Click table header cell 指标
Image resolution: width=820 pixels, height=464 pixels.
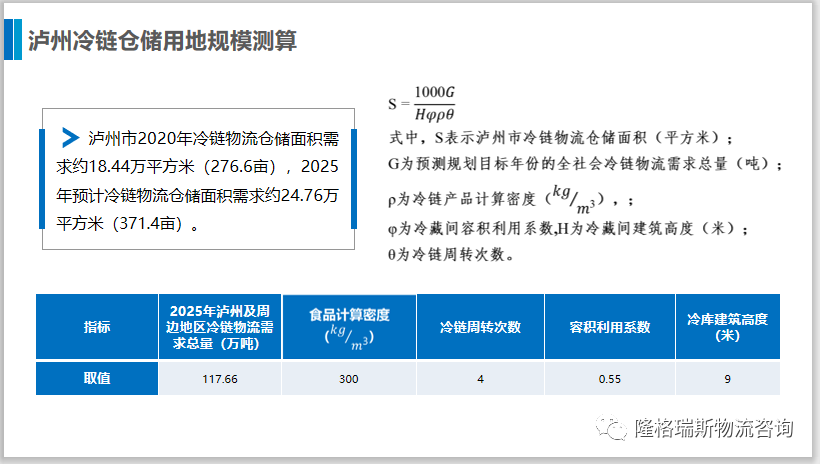(97, 327)
